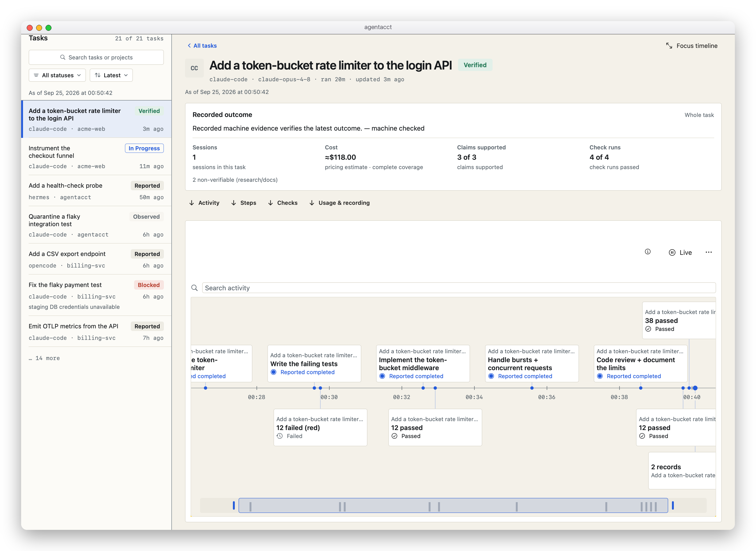The image size is (756, 551).
Task: Open the All statuses filter dropdown
Action: click(x=57, y=75)
